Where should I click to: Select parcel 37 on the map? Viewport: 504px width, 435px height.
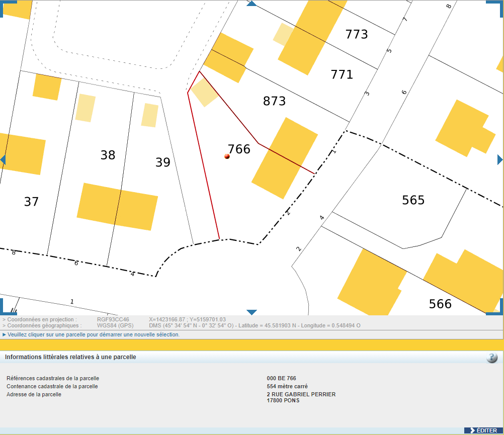pos(31,202)
